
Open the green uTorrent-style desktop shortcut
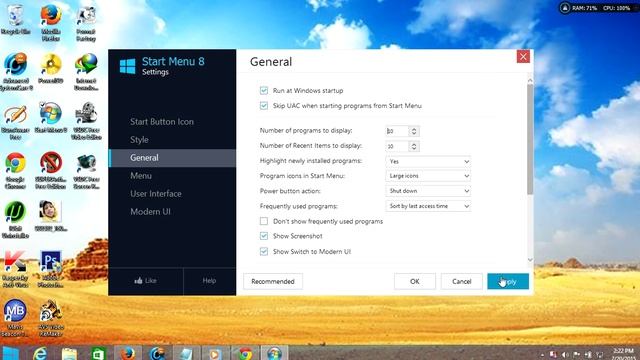point(16,220)
